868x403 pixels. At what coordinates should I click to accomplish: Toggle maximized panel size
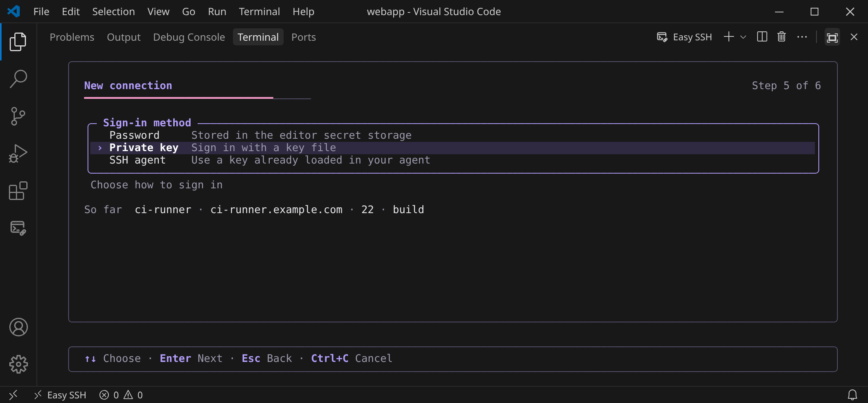(832, 37)
